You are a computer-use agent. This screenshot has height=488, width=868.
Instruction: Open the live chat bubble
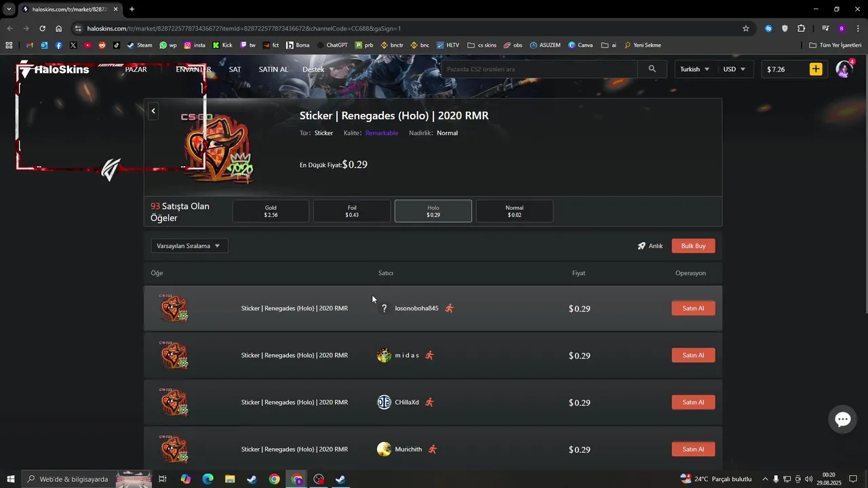(x=843, y=420)
